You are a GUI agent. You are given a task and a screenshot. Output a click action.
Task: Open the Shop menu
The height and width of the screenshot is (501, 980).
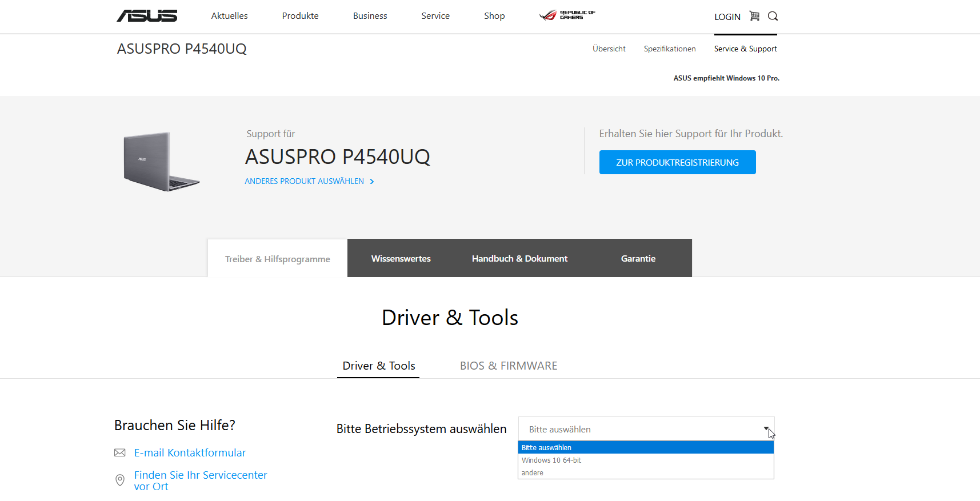coord(494,16)
